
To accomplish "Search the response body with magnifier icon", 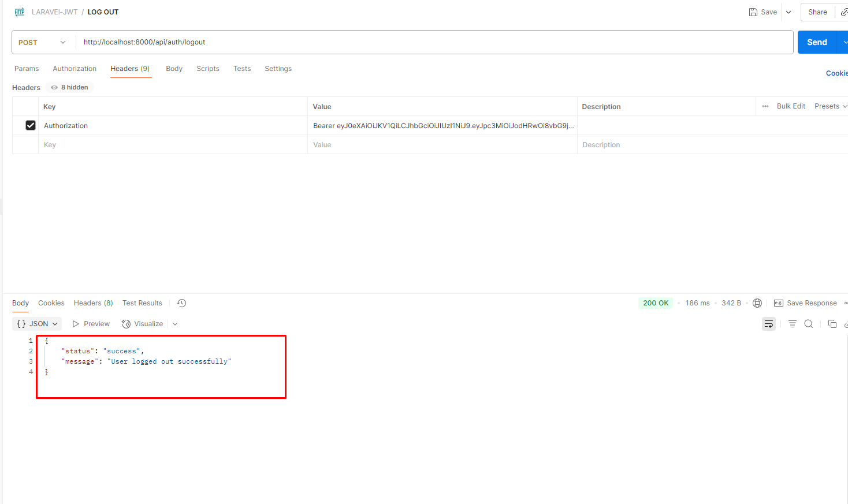I will (x=809, y=324).
